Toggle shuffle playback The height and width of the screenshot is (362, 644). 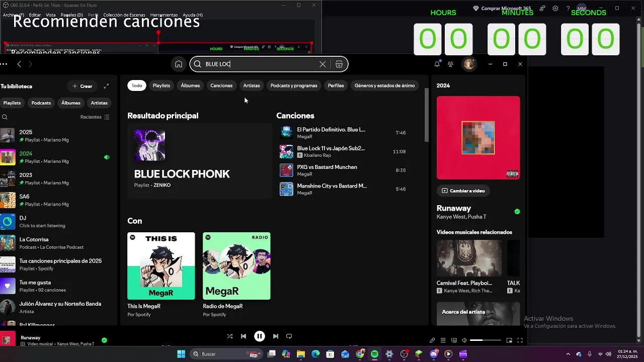230,336
